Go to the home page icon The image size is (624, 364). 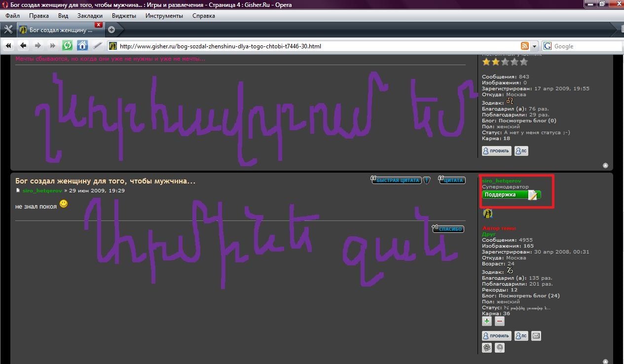82,46
